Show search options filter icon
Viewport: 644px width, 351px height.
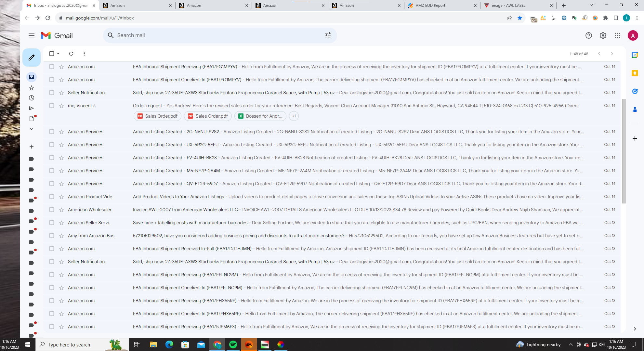pos(328,35)
